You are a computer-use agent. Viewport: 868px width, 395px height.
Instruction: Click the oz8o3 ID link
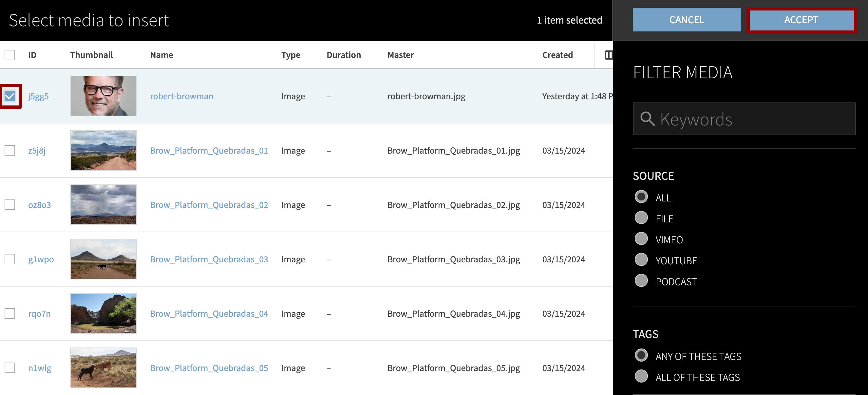pos(39,205)
